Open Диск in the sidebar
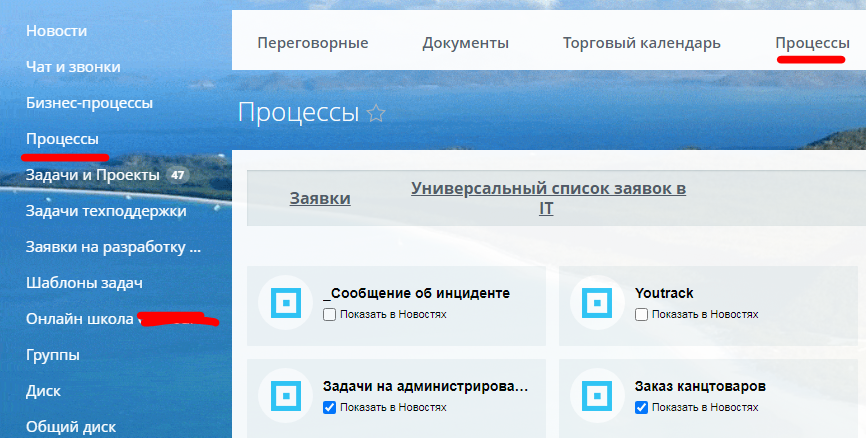The image size is (866, 438). (x=43, y=391)
